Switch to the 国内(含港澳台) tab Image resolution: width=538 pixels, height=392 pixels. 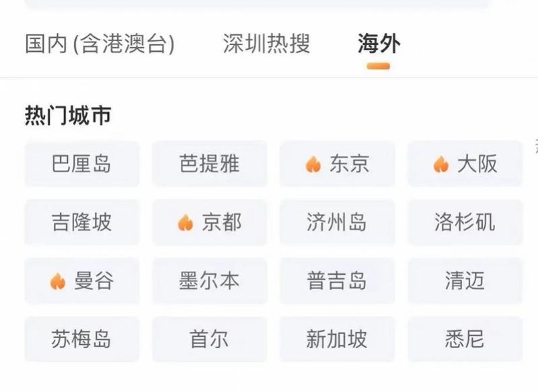[x=100, y=44]
